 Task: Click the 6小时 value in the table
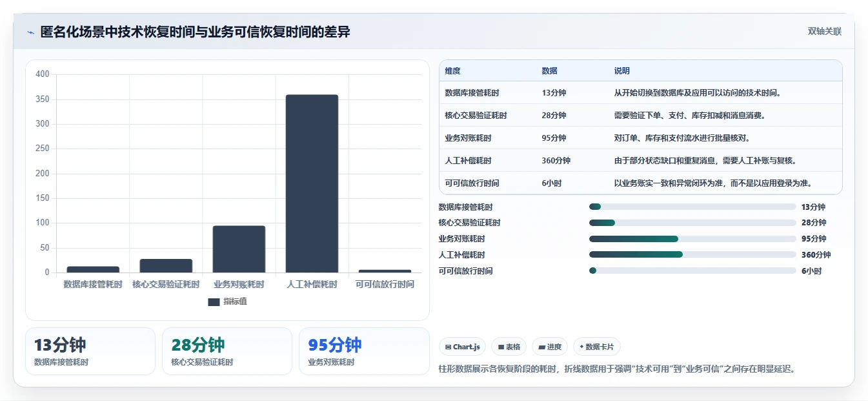[552, 183]
